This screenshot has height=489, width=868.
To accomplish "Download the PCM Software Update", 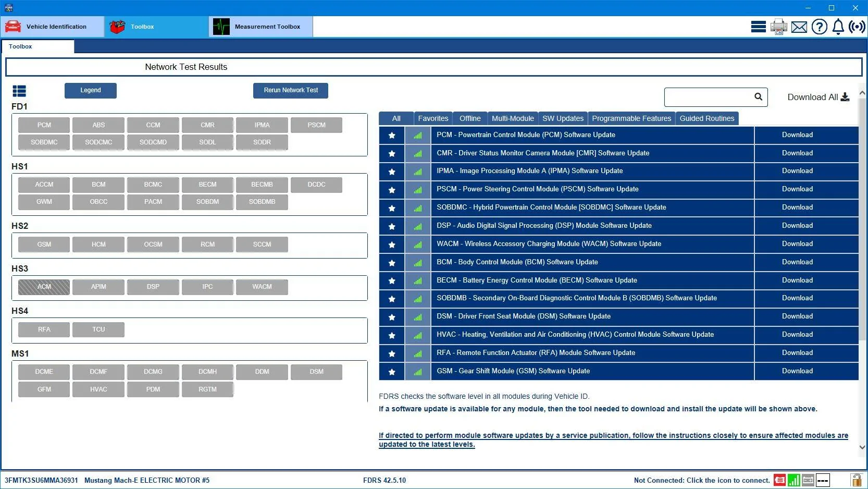I will (797, 135).
